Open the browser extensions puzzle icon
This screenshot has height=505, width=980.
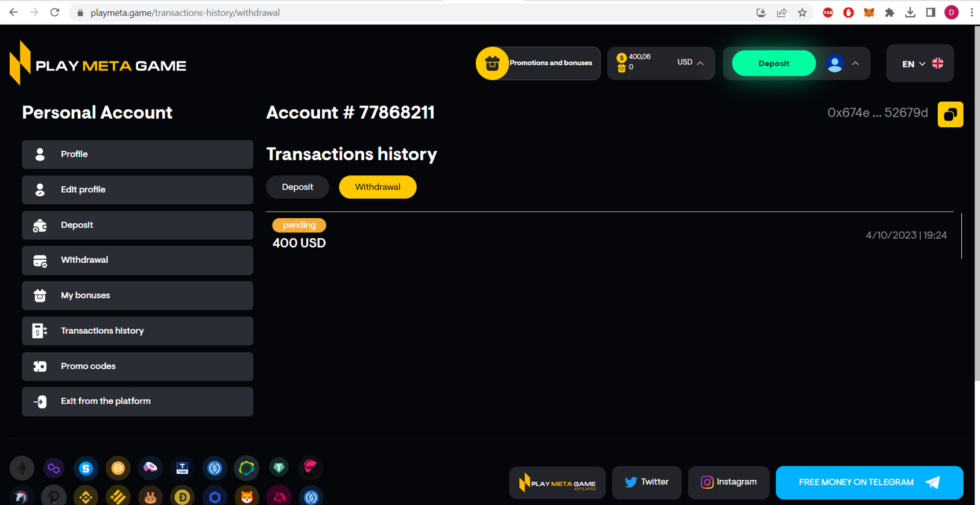pos(890,13)
